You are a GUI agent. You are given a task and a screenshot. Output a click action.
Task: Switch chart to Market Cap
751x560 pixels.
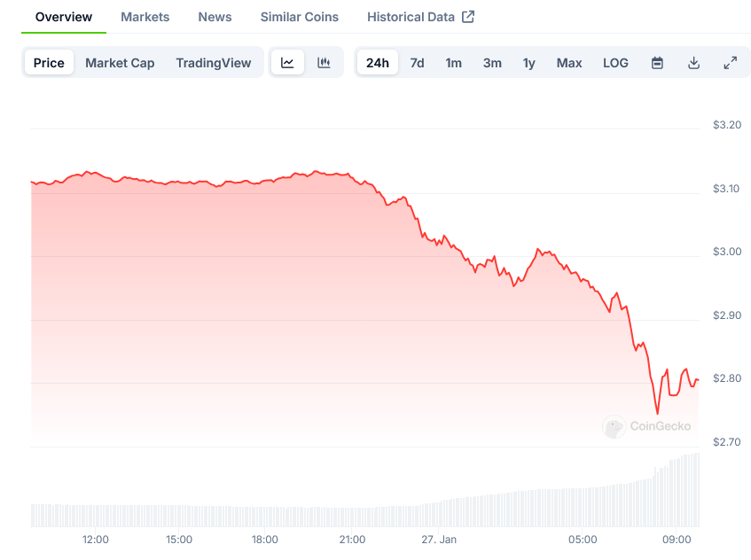(x=120, y=63)
